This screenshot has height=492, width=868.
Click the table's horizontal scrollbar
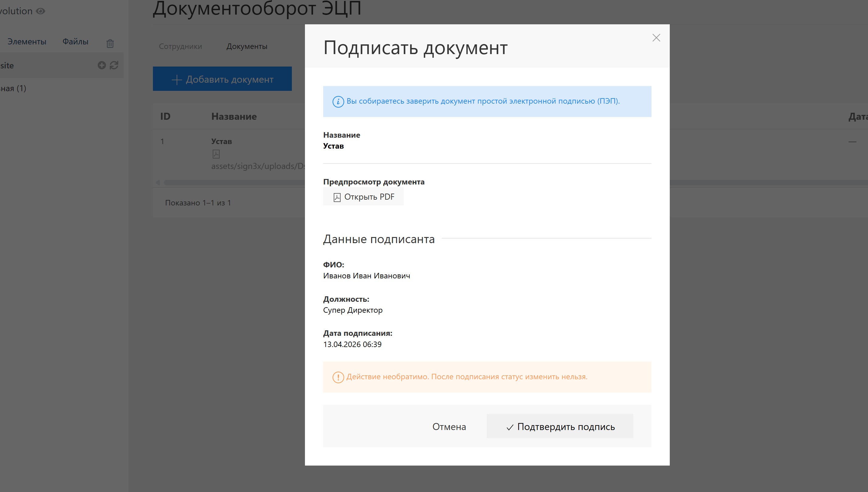[233, 182]
